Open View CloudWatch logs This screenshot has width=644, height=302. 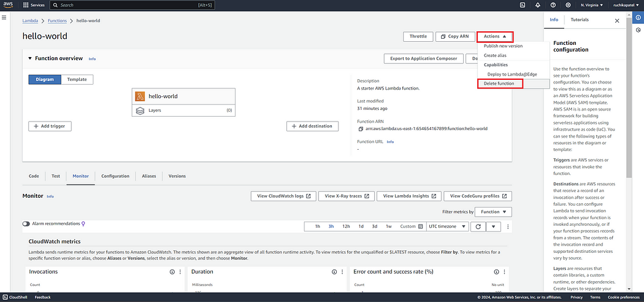pos(283,196)
